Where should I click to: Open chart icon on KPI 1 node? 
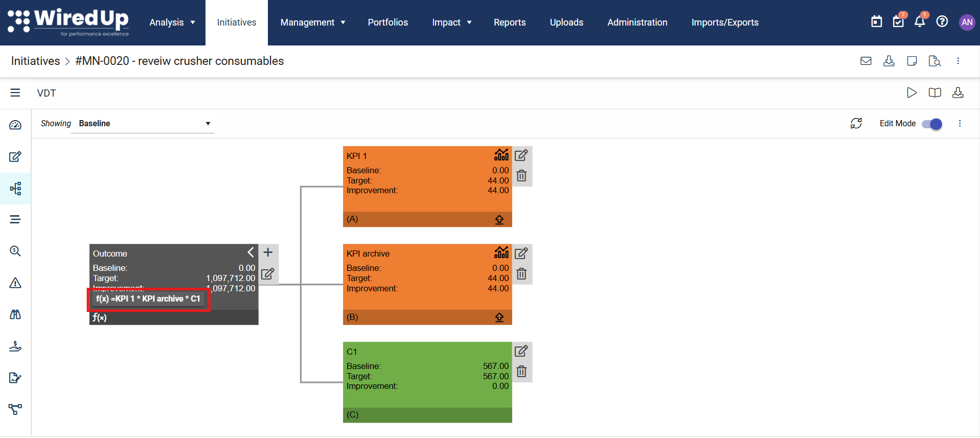502,155
